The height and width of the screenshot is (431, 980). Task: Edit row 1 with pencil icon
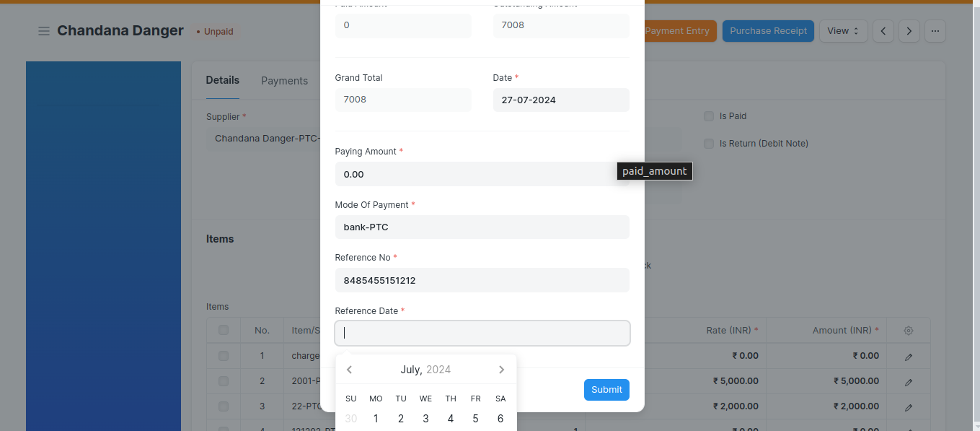(909, 356)
